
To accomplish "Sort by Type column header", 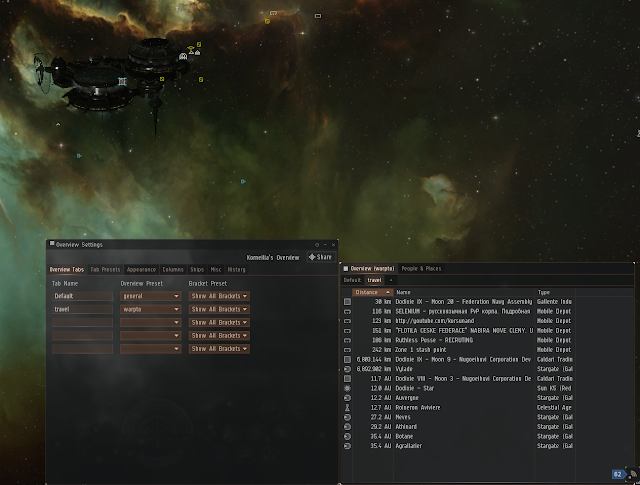I will (555, 292).
